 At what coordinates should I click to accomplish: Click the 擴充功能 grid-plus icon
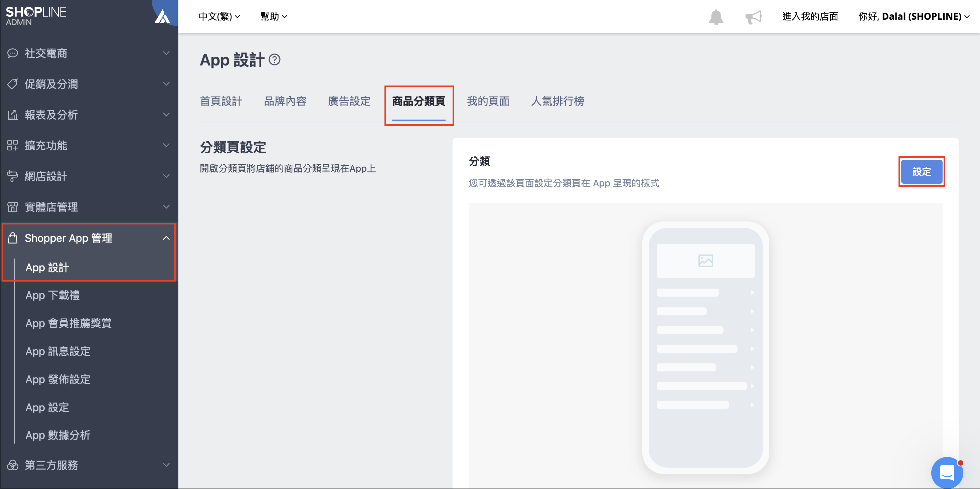point(13,145)
